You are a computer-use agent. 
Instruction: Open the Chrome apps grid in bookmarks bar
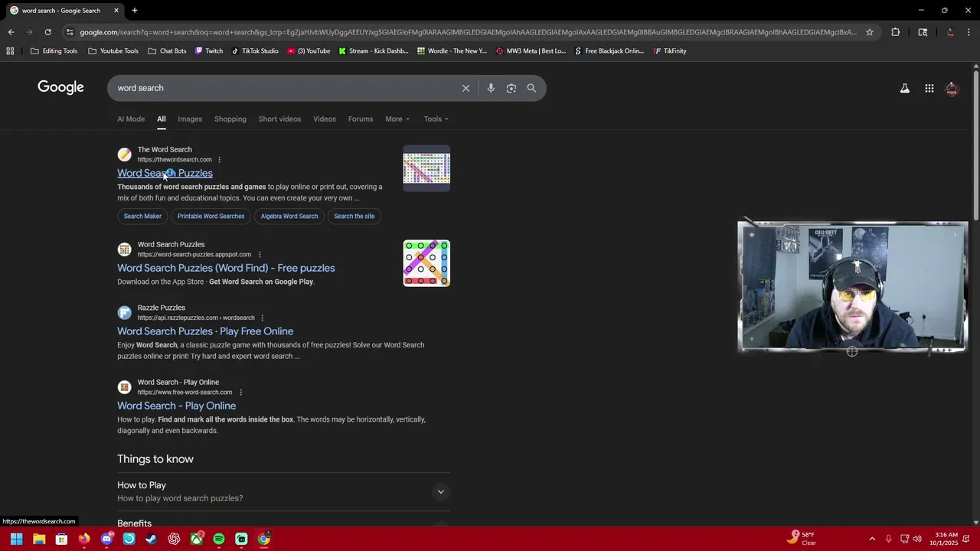pyautogui.click(x=10, y=51)
